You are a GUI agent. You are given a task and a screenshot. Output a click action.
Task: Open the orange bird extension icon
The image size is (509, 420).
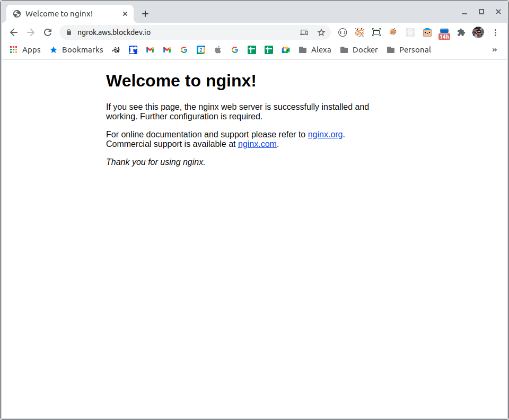393,32
